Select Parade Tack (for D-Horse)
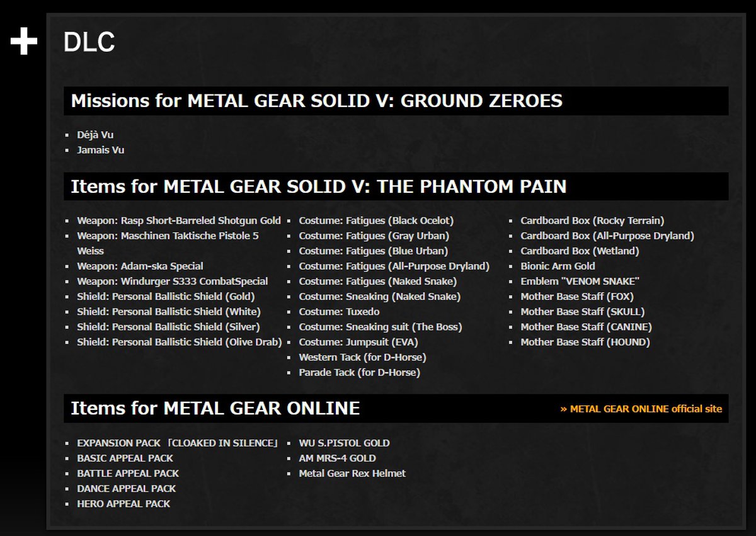Screen dimensions: 756x536 [359, 372]
